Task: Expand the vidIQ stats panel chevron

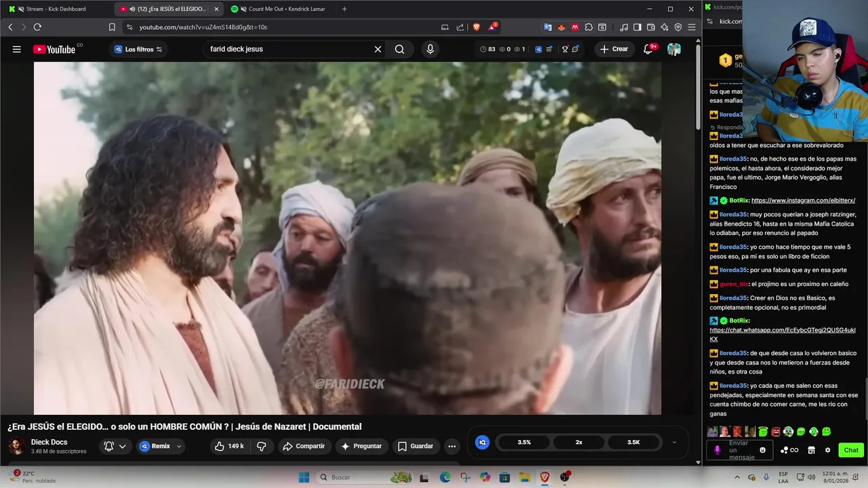Action: pyautogui.click(x=674, y=442)
